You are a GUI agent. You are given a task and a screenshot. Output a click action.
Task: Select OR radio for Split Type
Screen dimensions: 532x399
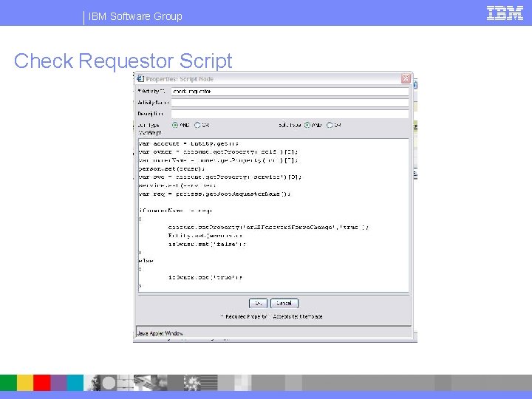[330, 125]
